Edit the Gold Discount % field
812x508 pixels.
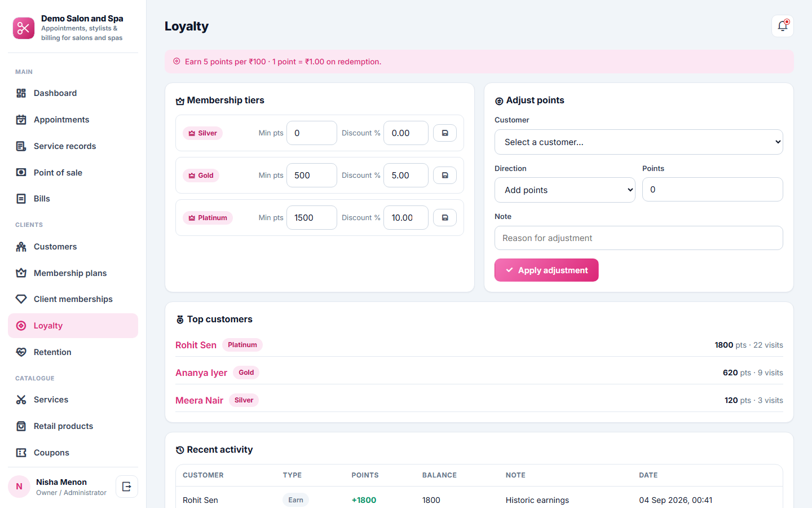(406, 176)
